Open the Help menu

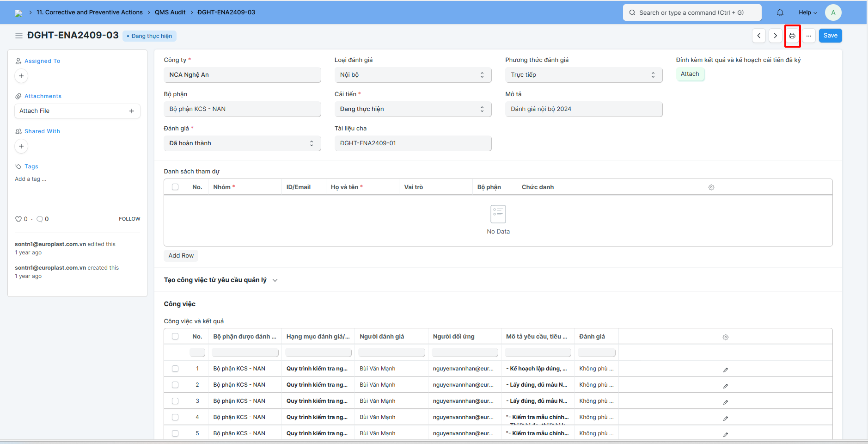(x=807, y=12)
